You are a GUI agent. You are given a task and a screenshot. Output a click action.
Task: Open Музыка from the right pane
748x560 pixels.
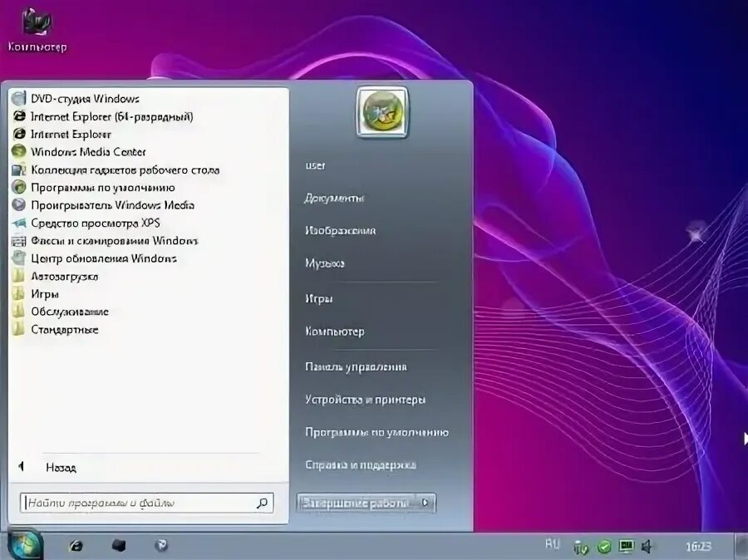pyautogui.click(x=325, y=263)
